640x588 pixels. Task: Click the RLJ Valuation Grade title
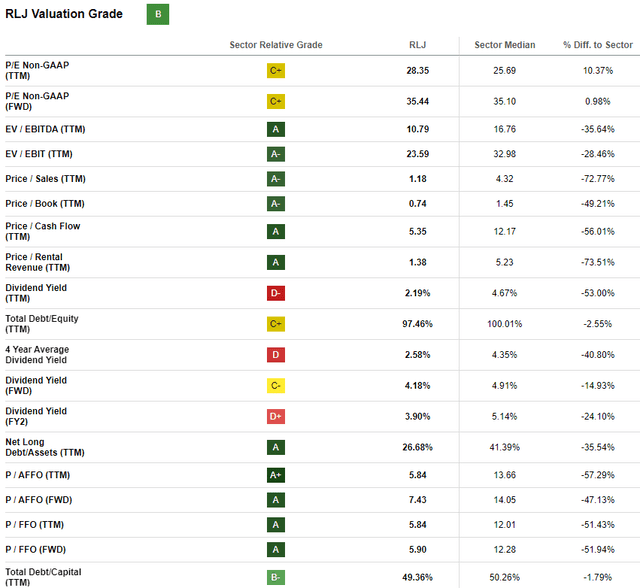pos(64,14)
